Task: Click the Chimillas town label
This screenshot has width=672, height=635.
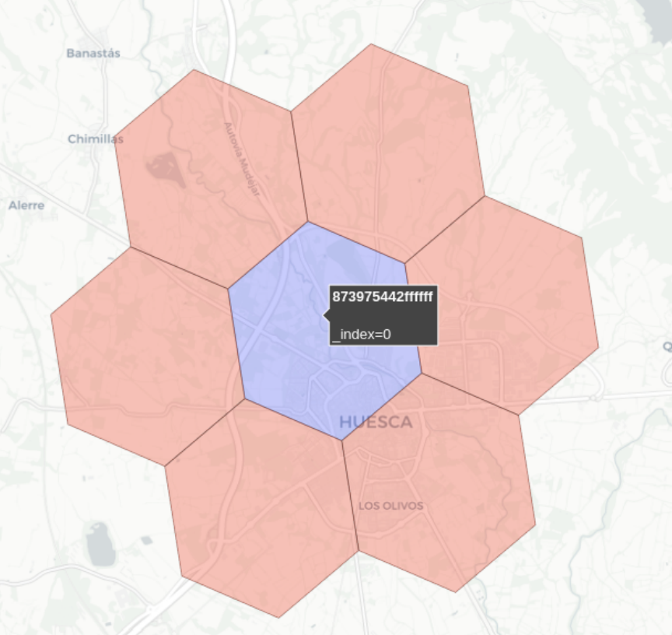Action: tap(95, 139)
